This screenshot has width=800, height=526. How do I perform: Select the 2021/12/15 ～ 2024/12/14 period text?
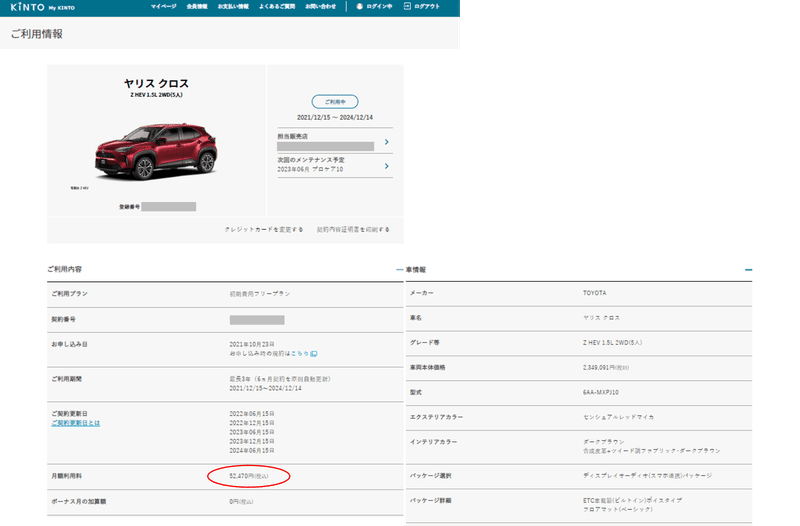[x=335, y=117]
